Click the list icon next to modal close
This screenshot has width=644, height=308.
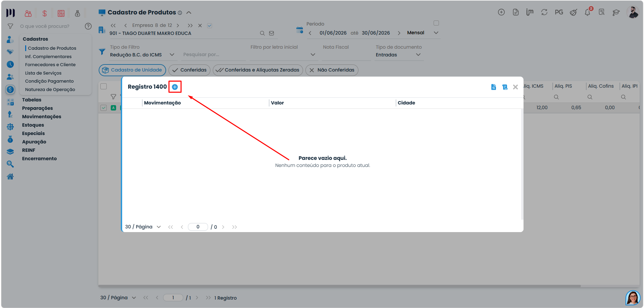505,87
